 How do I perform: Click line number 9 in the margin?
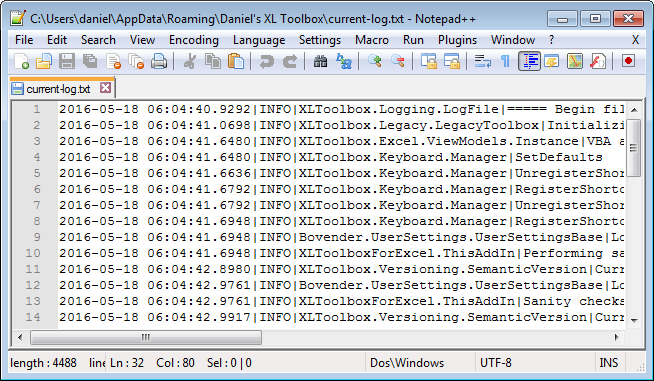pos(37,237)
